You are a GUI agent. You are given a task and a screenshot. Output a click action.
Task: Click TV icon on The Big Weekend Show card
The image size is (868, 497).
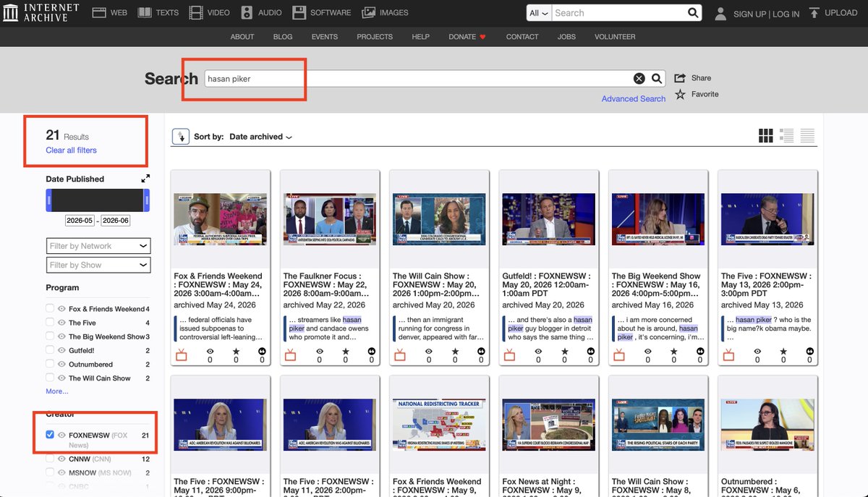618,354
